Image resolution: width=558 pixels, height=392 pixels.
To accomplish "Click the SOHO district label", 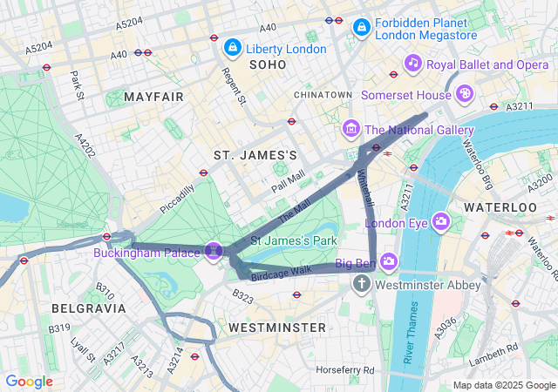I will (x=268, y=64).
